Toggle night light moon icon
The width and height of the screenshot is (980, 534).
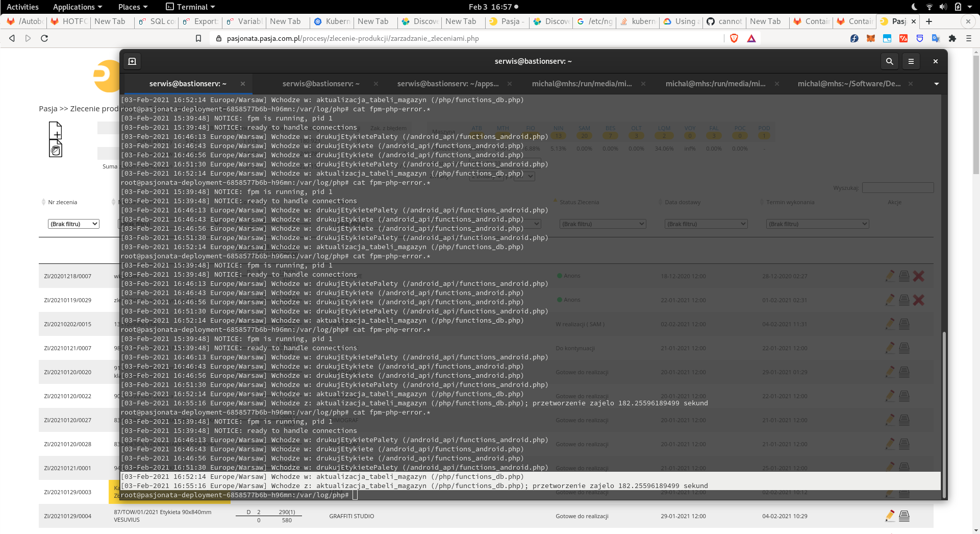click(914, 7)
